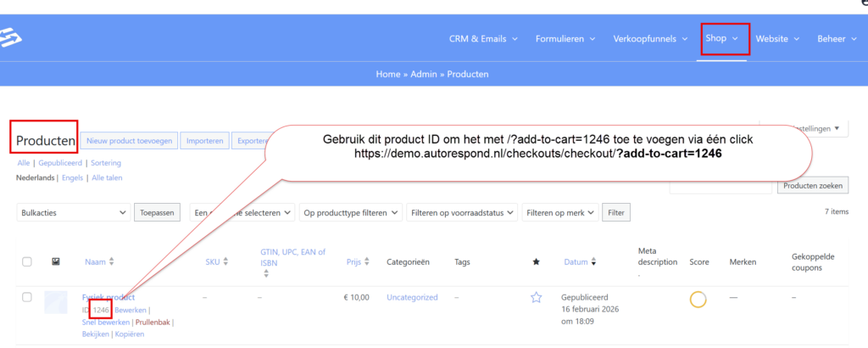868x348 pixels.
Task: Open the Bulkacties dropdown
Action: [x=74, y=212]
